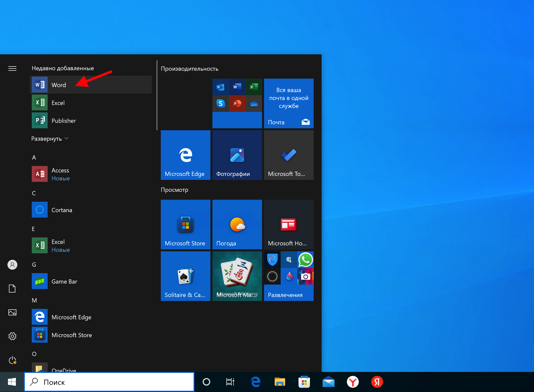
Task: Open the Microsoft Edge tile
Action: pos(186,155)
